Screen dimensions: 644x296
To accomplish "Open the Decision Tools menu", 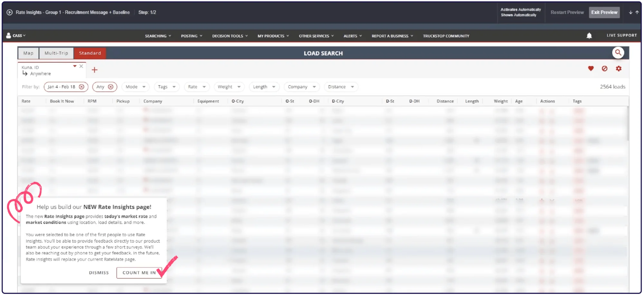I will [x=230, y=36].
